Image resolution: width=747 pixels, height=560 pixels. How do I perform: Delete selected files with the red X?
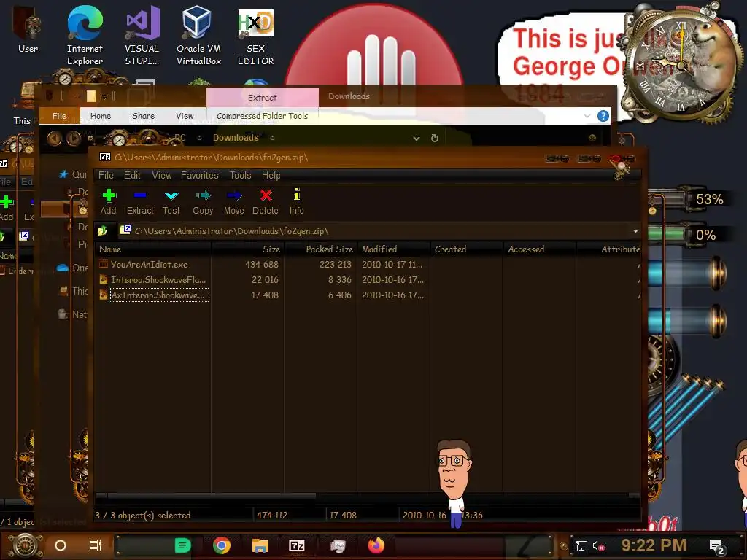click(x=266, y=202)
